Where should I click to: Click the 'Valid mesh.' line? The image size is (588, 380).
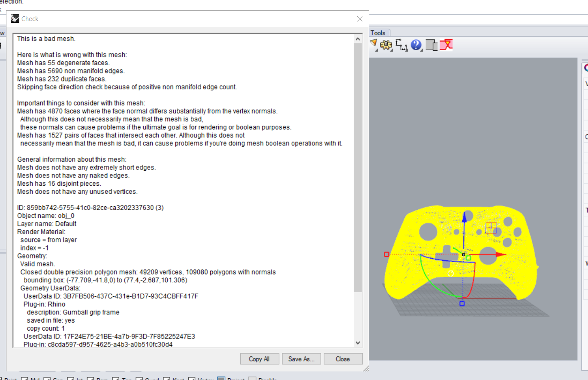click(x=38, y=264)
